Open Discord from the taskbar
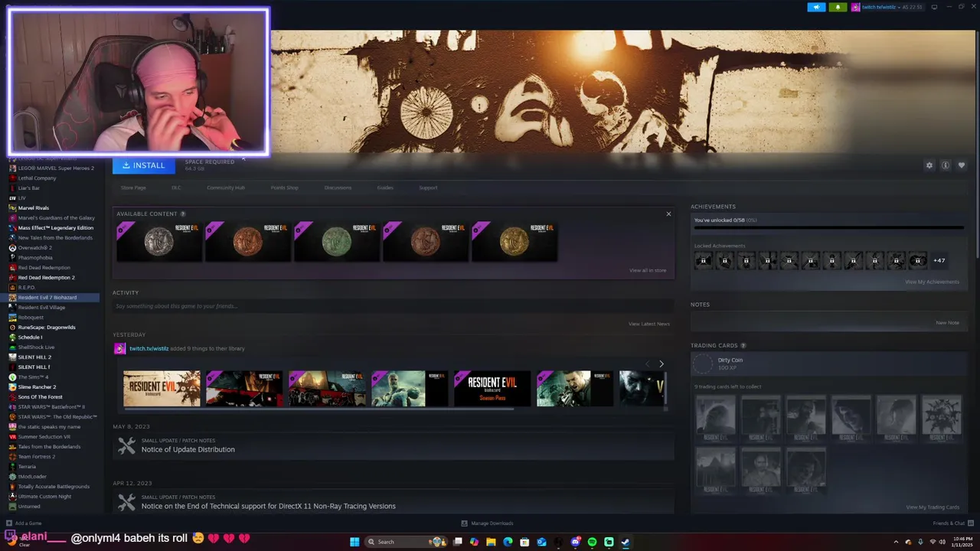Image resolution: width=980 pixels, height=551 pixels. point(575,542)
